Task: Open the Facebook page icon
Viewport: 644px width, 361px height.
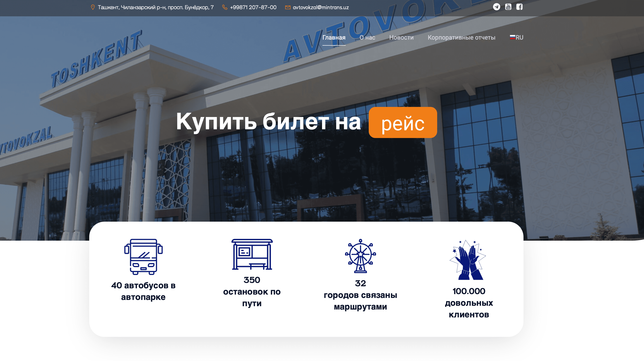Action: click(x=519, y=7)
